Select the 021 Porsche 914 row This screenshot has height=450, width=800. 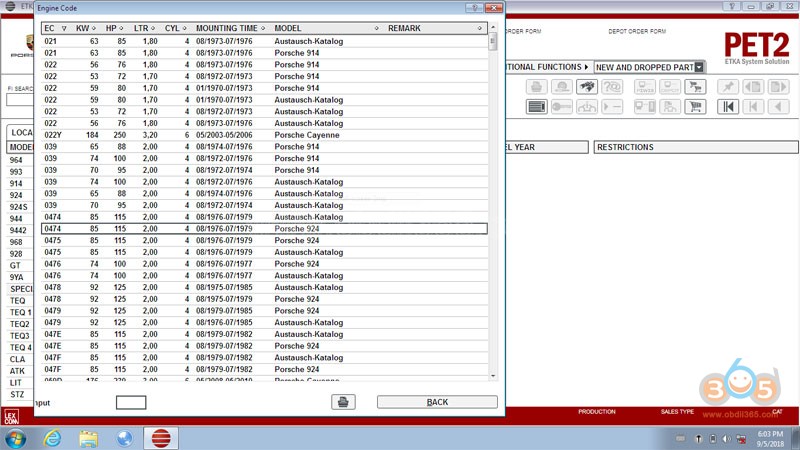264,53
